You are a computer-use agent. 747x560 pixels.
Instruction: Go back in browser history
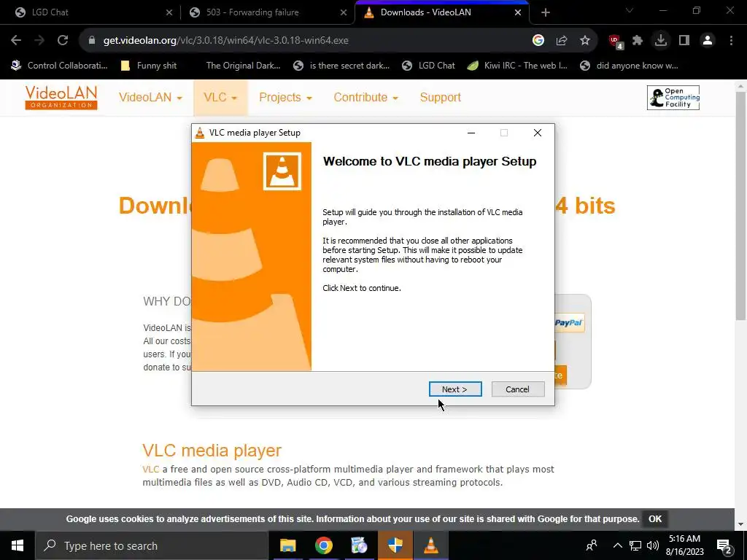(16, 41)
